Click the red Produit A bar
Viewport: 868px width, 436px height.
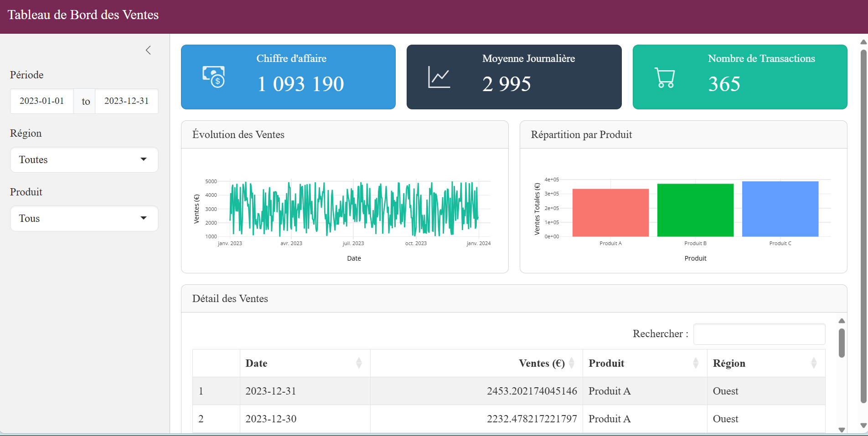(610, 213)
